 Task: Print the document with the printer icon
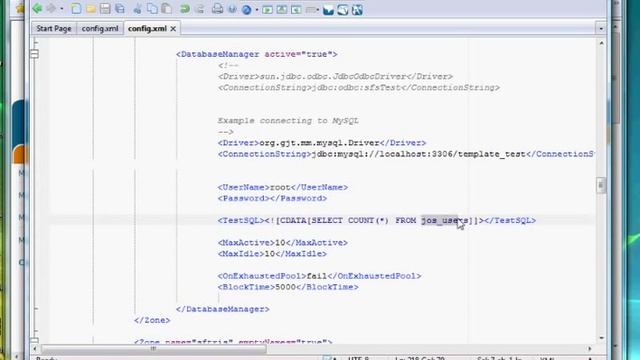pos(218,9)
